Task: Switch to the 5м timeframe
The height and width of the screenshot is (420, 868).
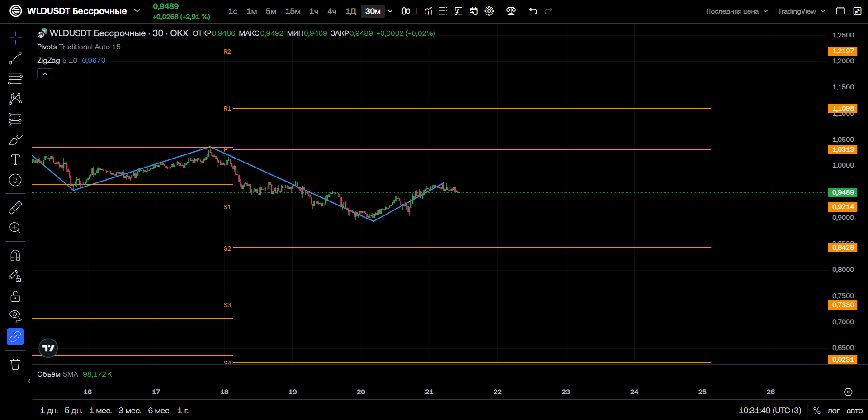Action: (x=271, y=11)
